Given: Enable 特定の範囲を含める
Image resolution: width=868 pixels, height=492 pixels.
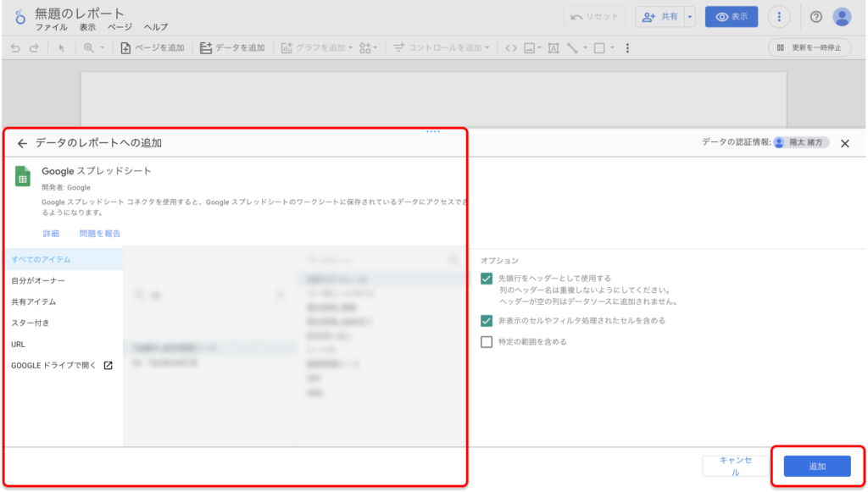Looking at the screenshot, I should point(487,343).
